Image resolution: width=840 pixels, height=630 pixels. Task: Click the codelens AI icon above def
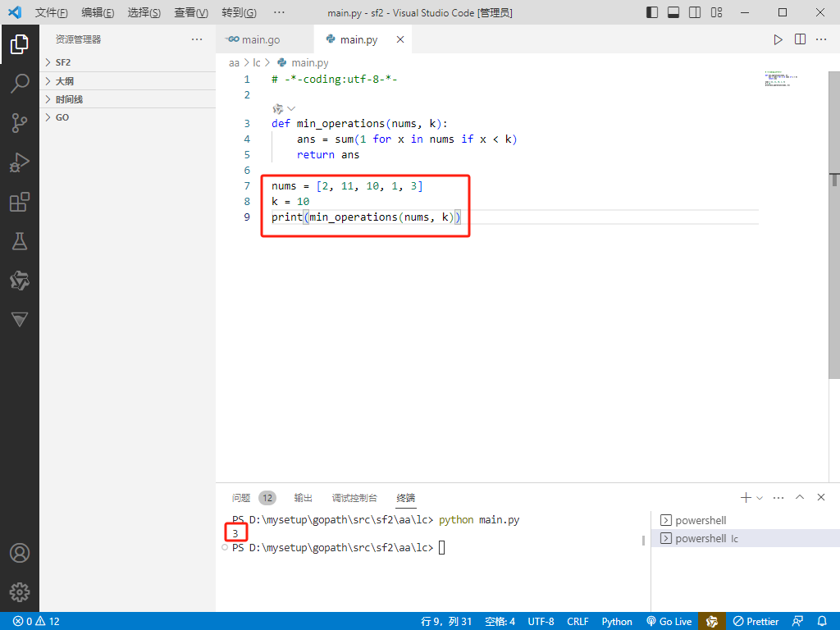tap(277, 109)
